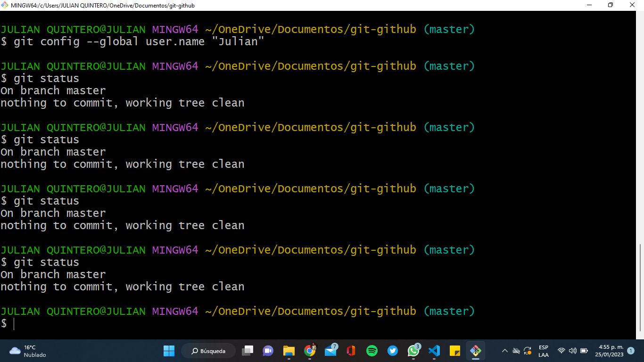644x362 pixels.
Task: Click the MINGW64 title bar window icon
Action: click(5, 5)
